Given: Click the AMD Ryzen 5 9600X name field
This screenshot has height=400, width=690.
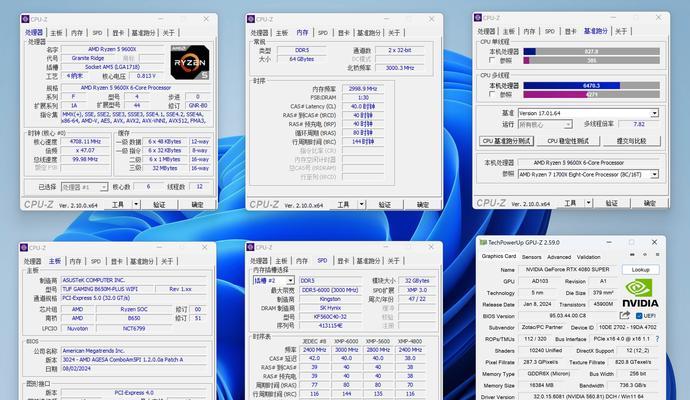Looking at the screenshot, I should (x=112, y=49).
